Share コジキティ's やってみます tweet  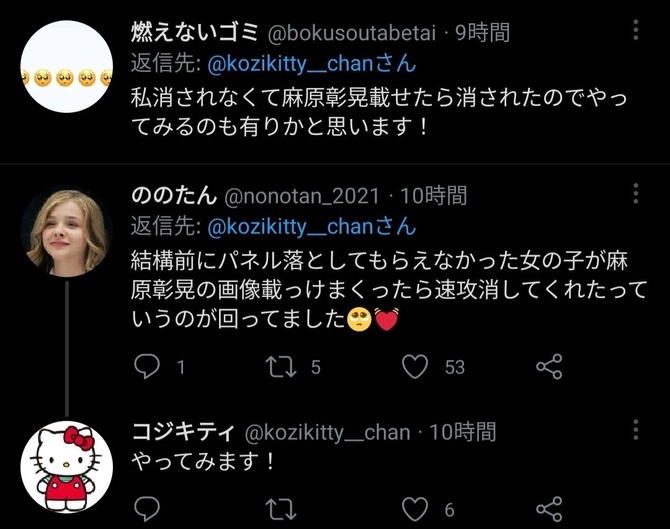pos(550,509)
